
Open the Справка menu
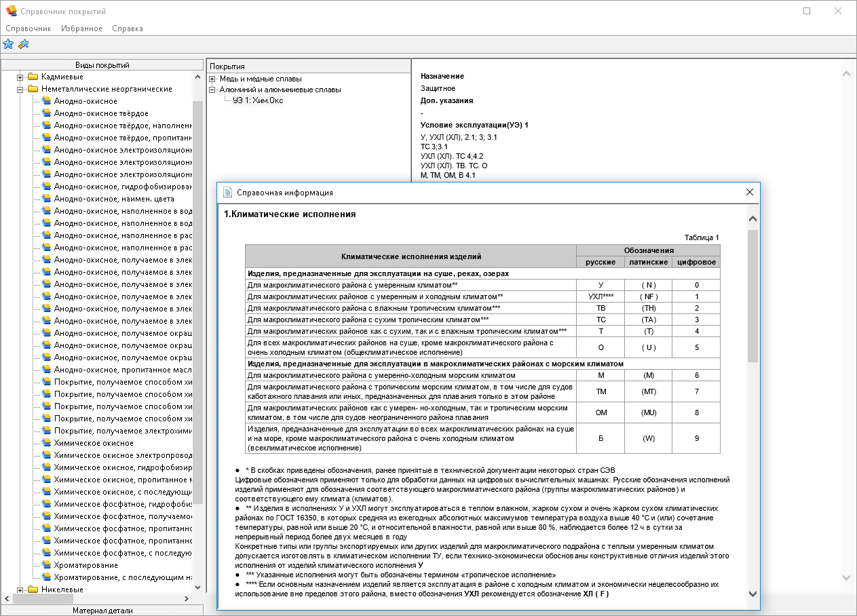click(x=128, y=28)
